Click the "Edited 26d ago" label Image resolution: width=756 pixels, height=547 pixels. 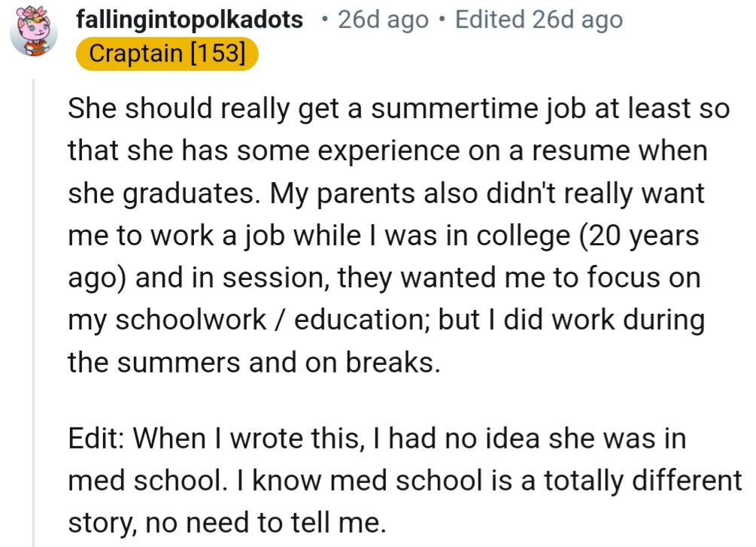click(x=539, y=20)
